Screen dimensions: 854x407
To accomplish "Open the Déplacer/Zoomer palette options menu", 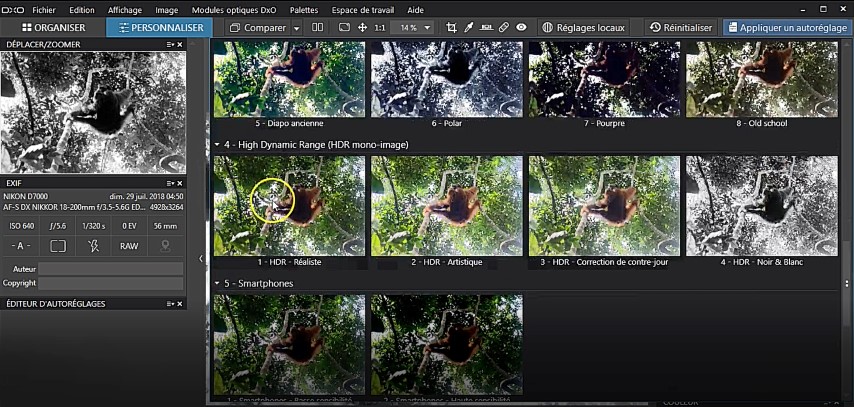I will [x=170, y=45].
